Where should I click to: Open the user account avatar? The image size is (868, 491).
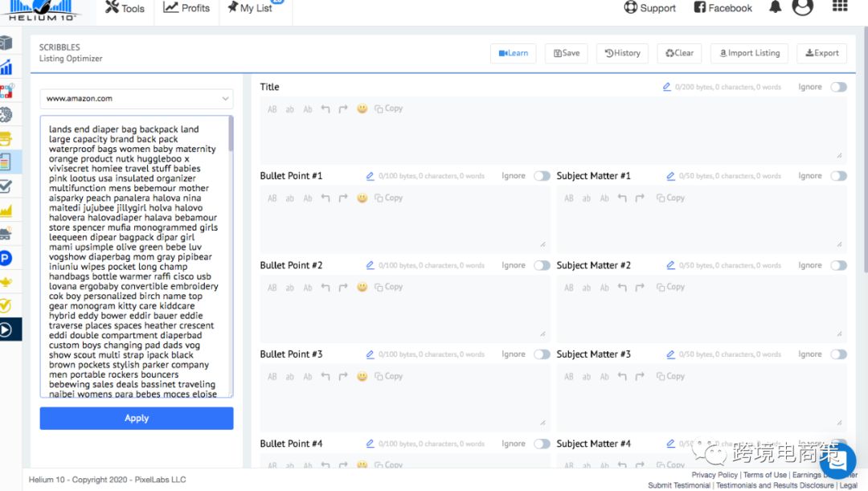point(802,7)
